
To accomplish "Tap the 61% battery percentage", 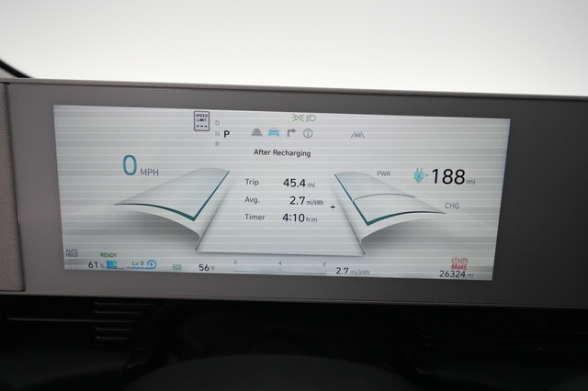I will [x=96, y=264].
